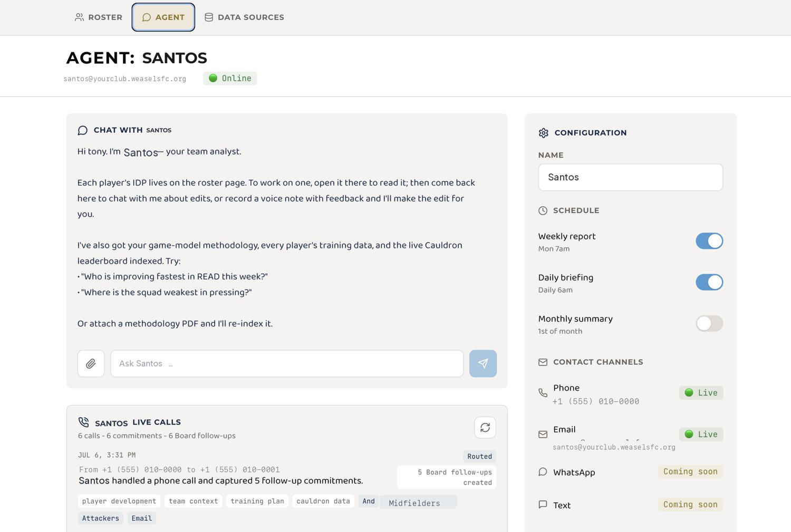Click the Schedule clock icon
Image resolution: width=791 pixels, height=532 pixels.
point(543,210)
